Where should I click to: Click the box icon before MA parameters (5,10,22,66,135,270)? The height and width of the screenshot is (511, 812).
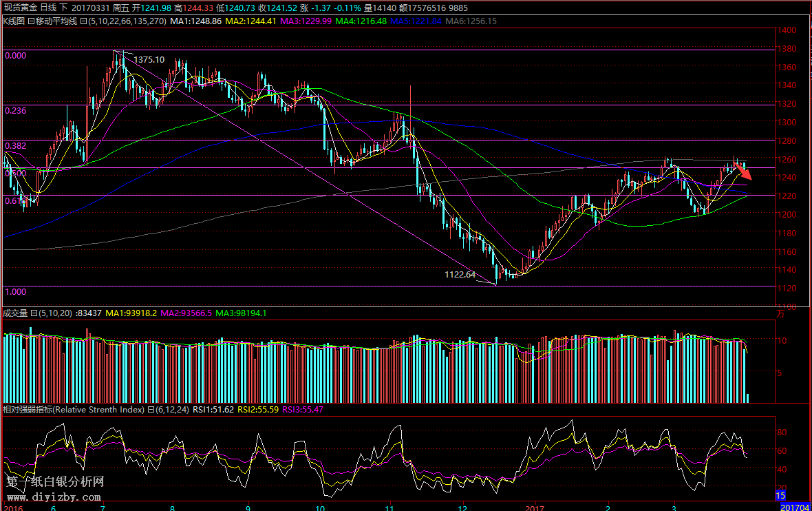(x=83, y=21)
